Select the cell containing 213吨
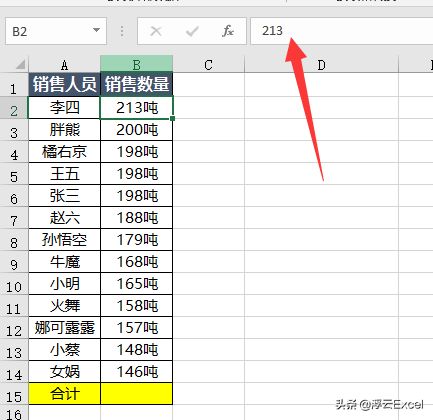 pos(136,108)
